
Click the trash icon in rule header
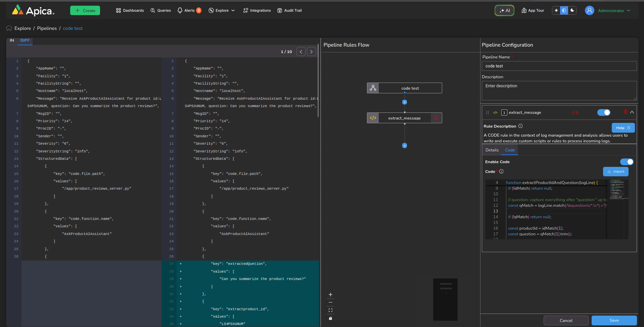(625, 112)
